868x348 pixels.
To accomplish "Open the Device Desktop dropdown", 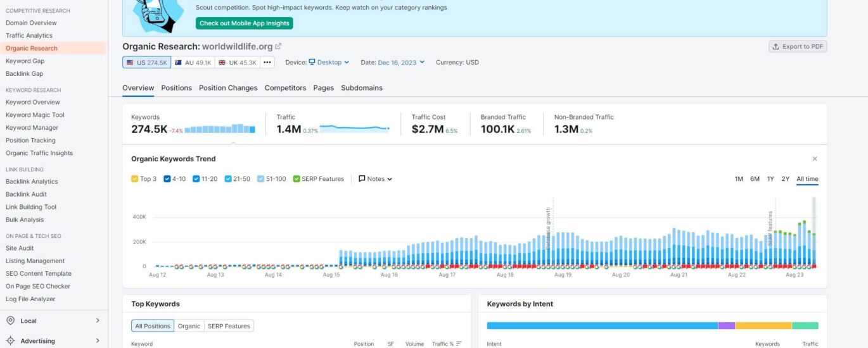I will [x=329, y=62].
